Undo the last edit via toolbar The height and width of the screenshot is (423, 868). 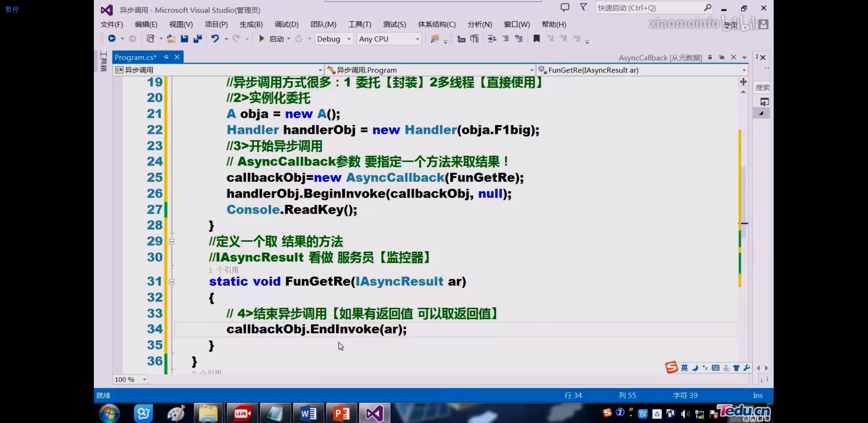click(215, 39)
